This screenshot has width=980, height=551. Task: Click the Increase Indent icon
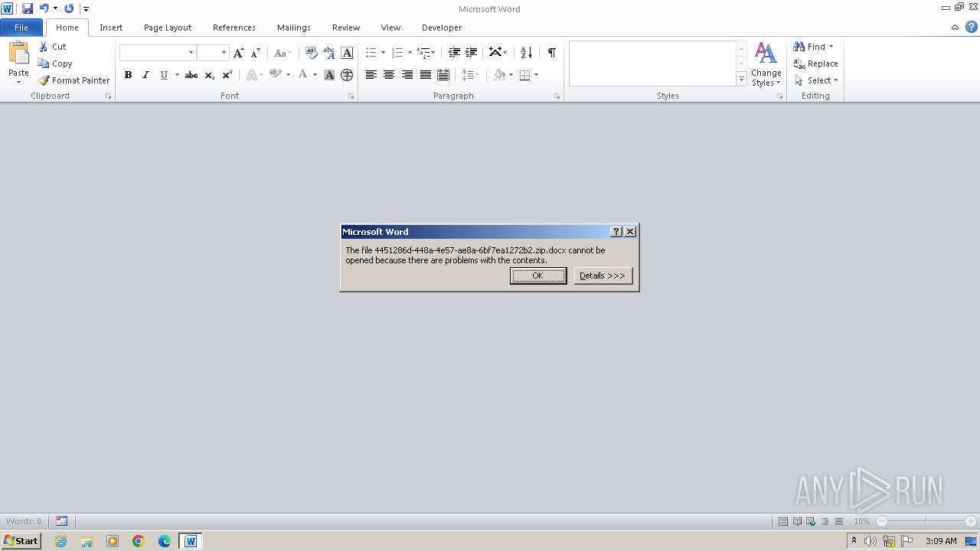[x=472, y=53]
